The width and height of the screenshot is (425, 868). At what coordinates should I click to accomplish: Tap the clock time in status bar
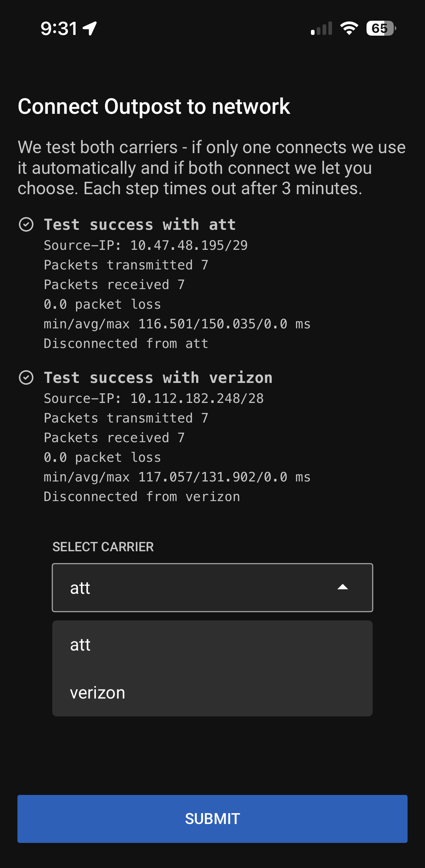59,28
